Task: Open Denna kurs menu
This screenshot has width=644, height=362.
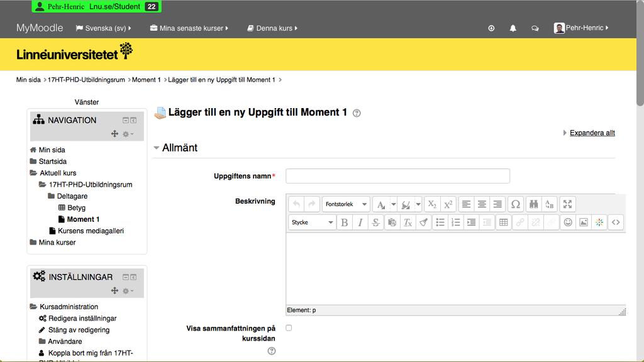Action: [x=272, y=28]
